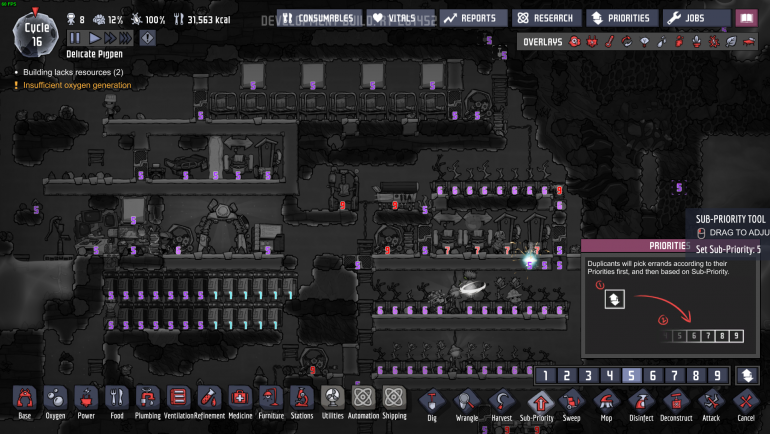Enable the circular arrows overlay icon
This screenshot has width=770, height=434.
coord(627,42)
